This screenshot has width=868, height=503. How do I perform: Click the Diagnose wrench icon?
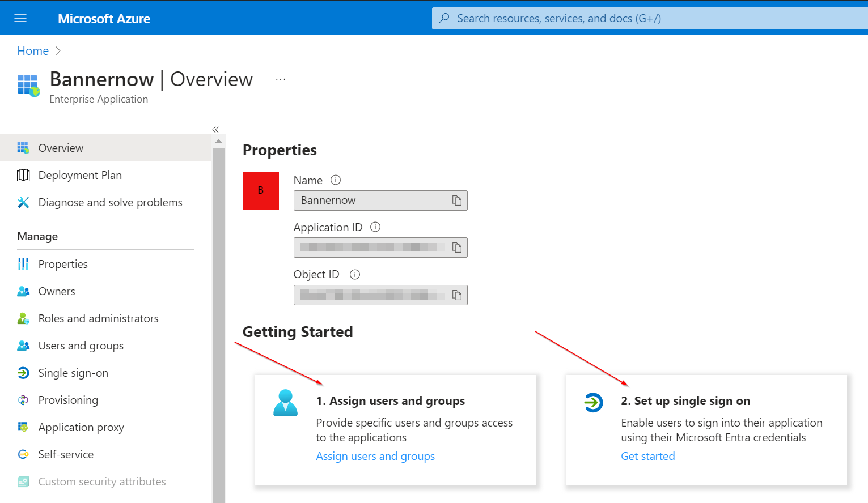(x=23, y=202)
